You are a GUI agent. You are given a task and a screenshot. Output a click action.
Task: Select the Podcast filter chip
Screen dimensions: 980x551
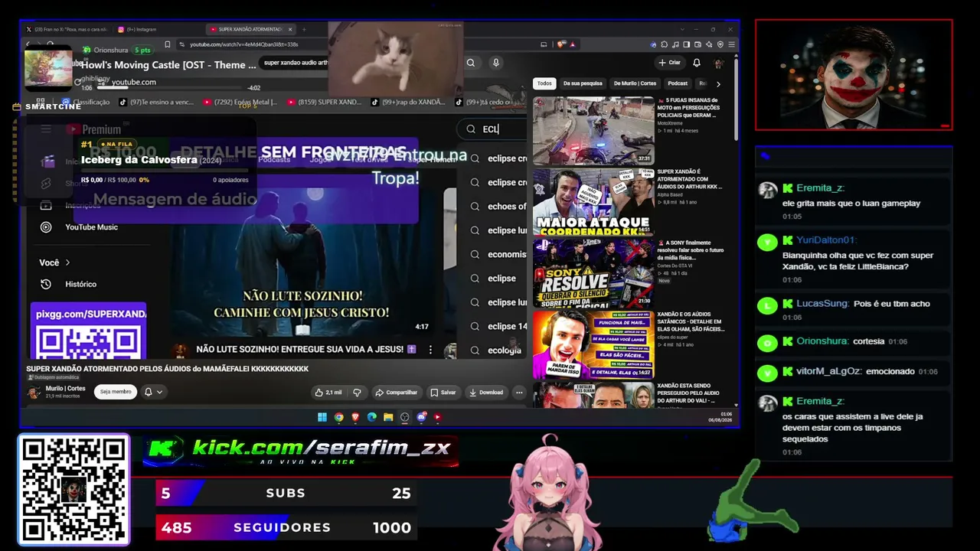click(x=678, y=83)
